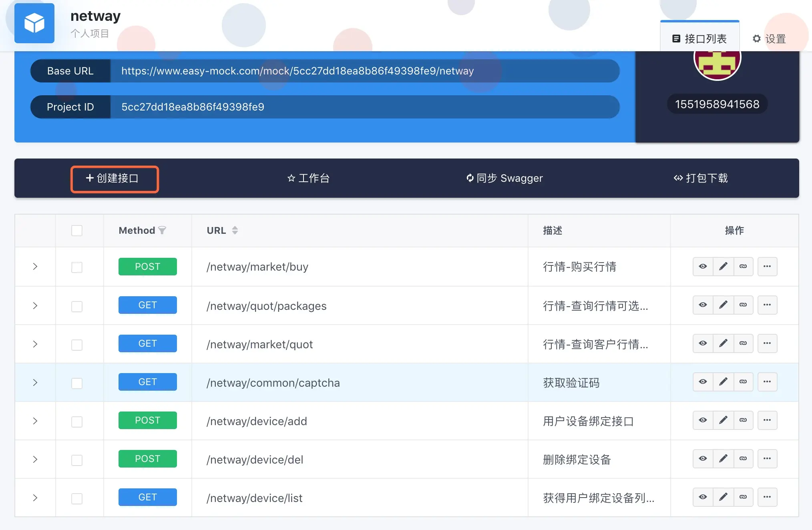
Task: Click 同步 Swagger button
Action: click(504, 179)
